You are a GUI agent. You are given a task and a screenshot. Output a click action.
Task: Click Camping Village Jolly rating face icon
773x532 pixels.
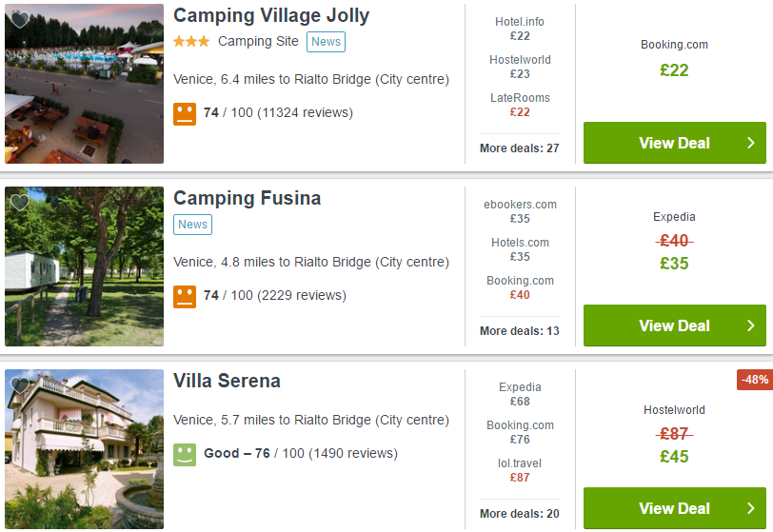click(185, 113)
